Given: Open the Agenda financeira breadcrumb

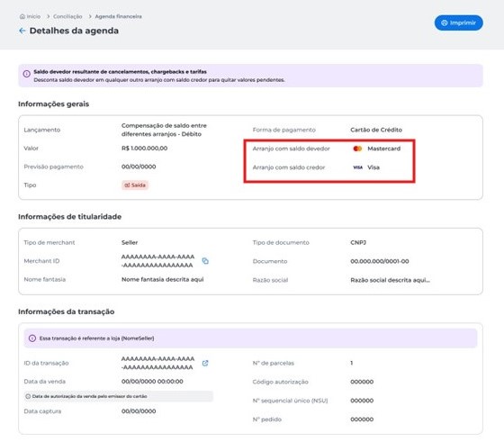Looking at the screenshot, I should coord(118,16).
